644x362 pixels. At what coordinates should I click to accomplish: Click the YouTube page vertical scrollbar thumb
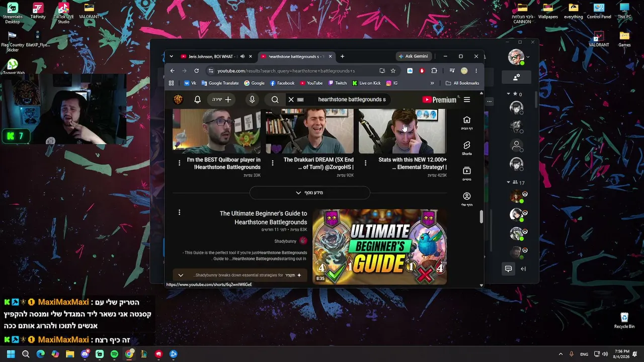(481, 217)
